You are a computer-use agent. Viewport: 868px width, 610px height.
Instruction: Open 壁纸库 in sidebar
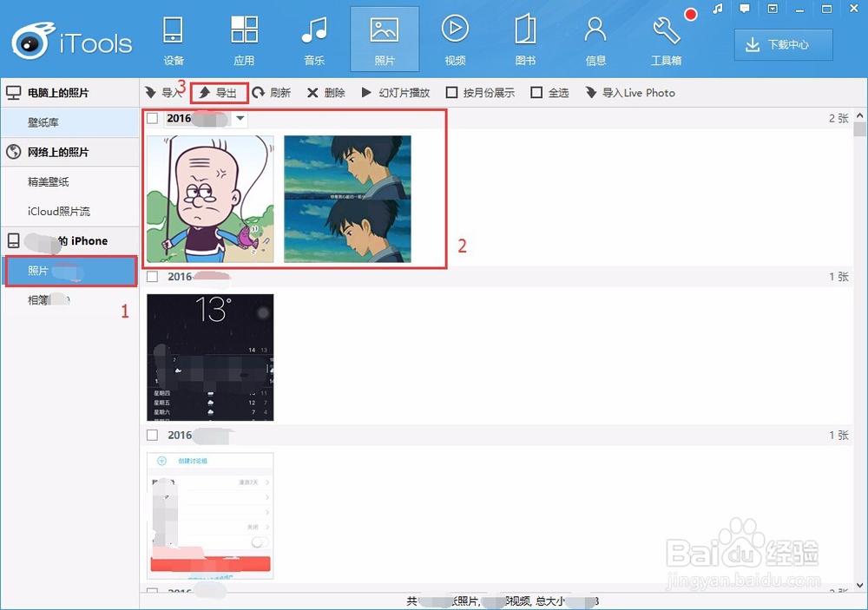click(69, 122)
